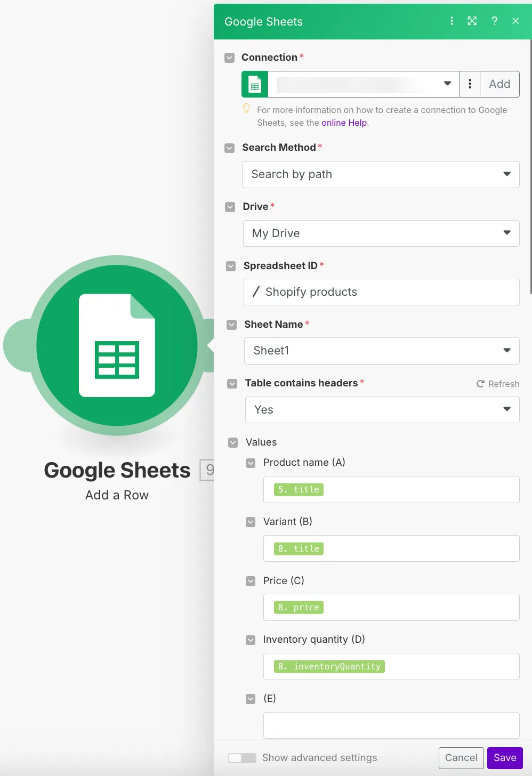Collapse the (E) field
This screenshot has height=776, width=532.
[x=251, y=699]
